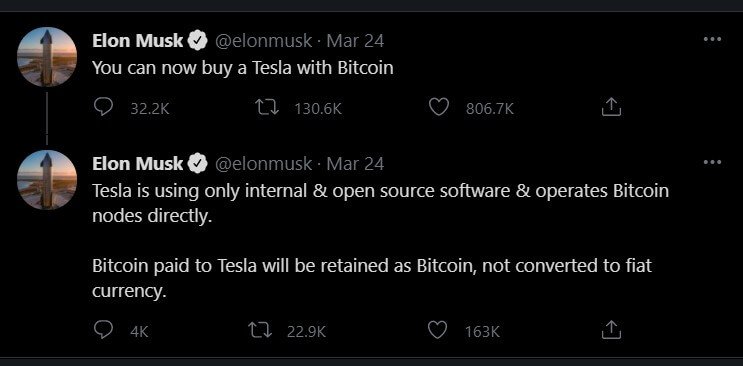Open the Mar 24 timestamp of second tweet
Image resolution: width=743 pixels, height=366 pixels.
(x=355, y=164)
